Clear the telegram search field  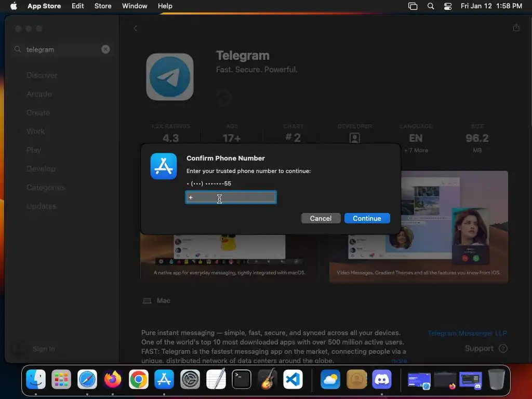105,49
